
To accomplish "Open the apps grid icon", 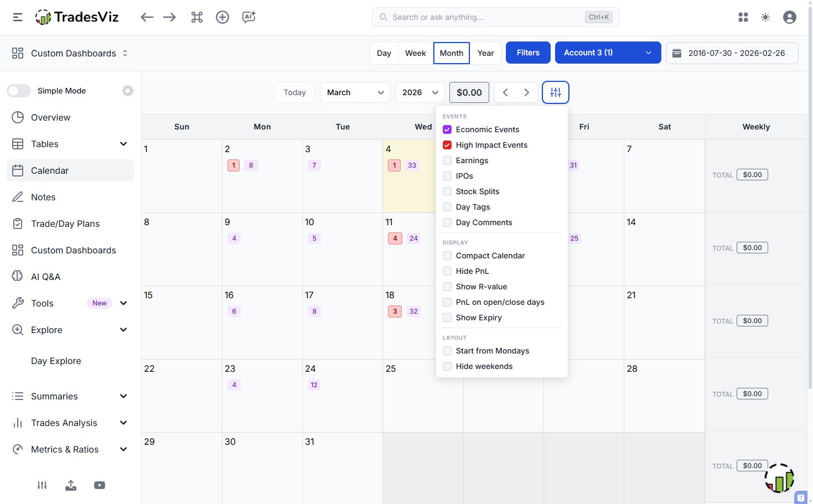I will tap(743, 17).
